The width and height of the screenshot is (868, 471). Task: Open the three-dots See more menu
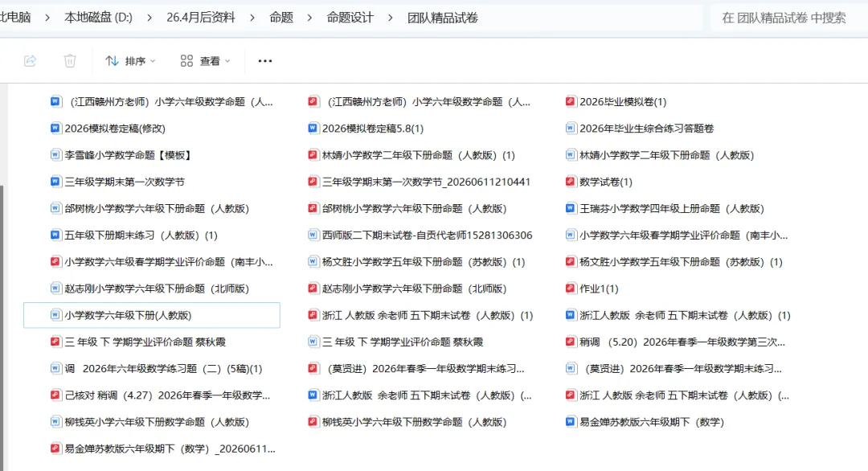coord(265,61)
